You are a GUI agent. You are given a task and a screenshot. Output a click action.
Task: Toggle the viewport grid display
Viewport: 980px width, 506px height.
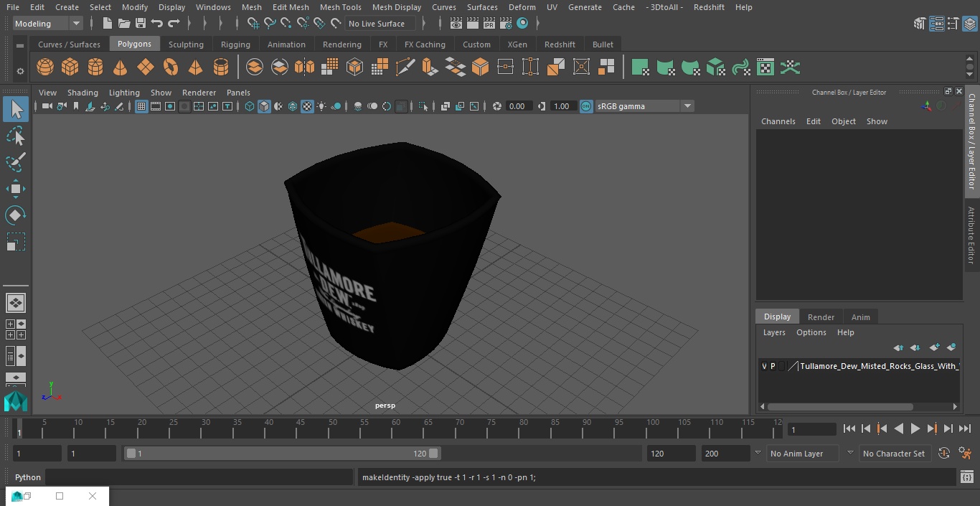coord(141,106)
